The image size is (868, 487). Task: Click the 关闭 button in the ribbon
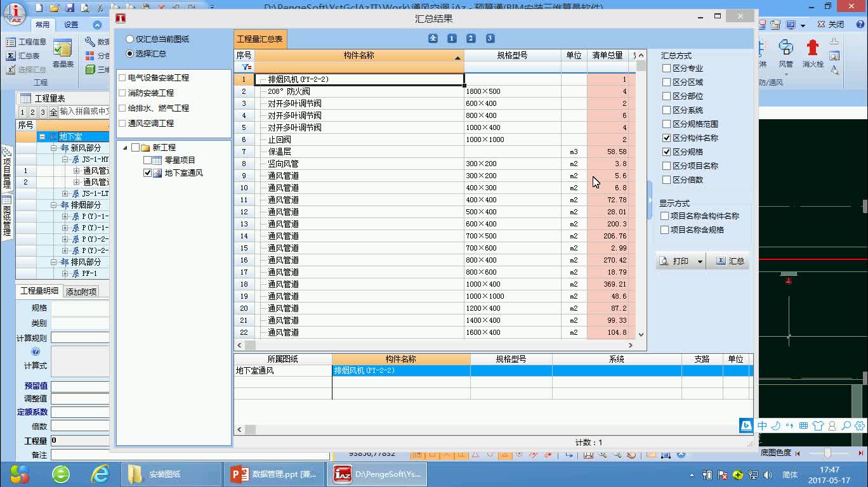(x=830, y=23)
